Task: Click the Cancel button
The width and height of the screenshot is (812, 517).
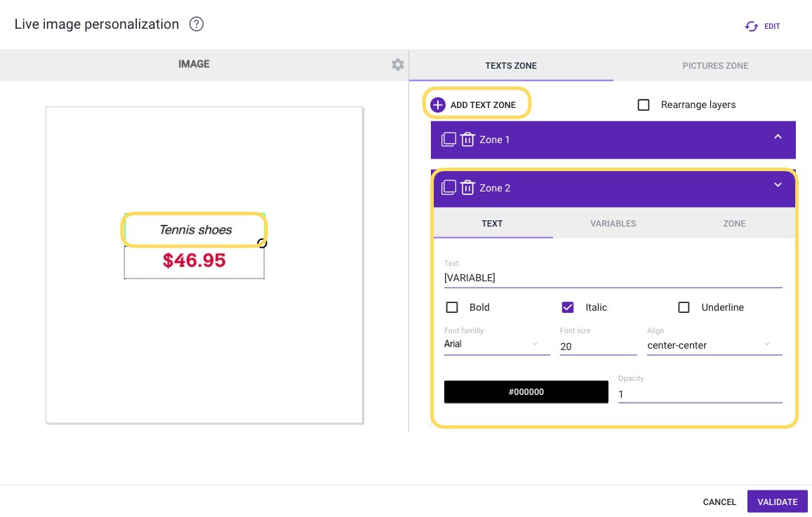Action: pos(719,502)
